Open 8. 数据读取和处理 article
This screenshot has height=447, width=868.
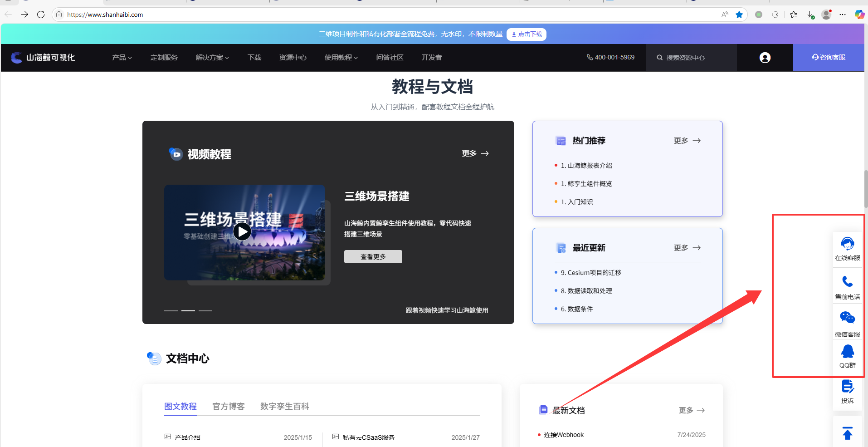tap(586, 291)
